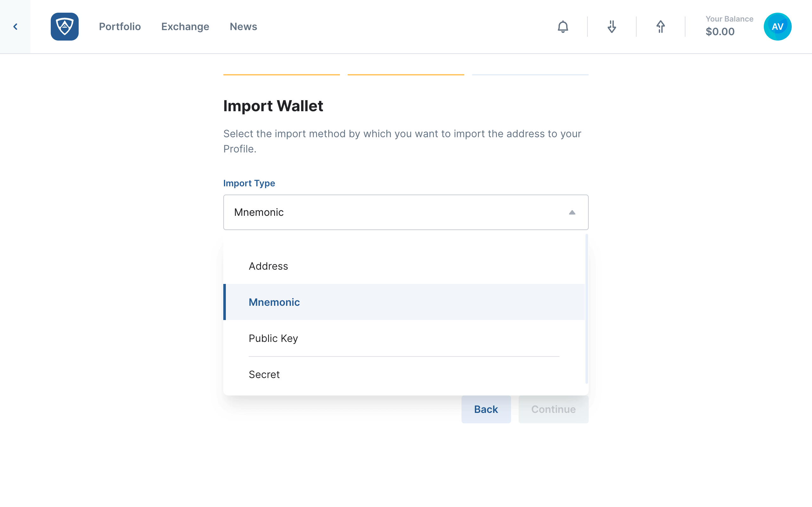This screenshot has height=507, width=812.
Task: Click the dropdown list scrollbar
Action: 586,309
